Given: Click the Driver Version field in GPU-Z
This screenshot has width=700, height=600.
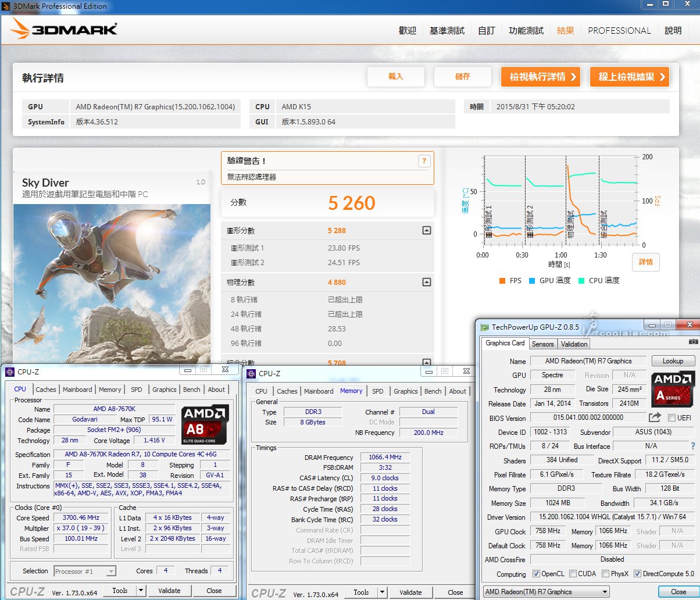Looking at the screenshot, I should tap(613, 517).
